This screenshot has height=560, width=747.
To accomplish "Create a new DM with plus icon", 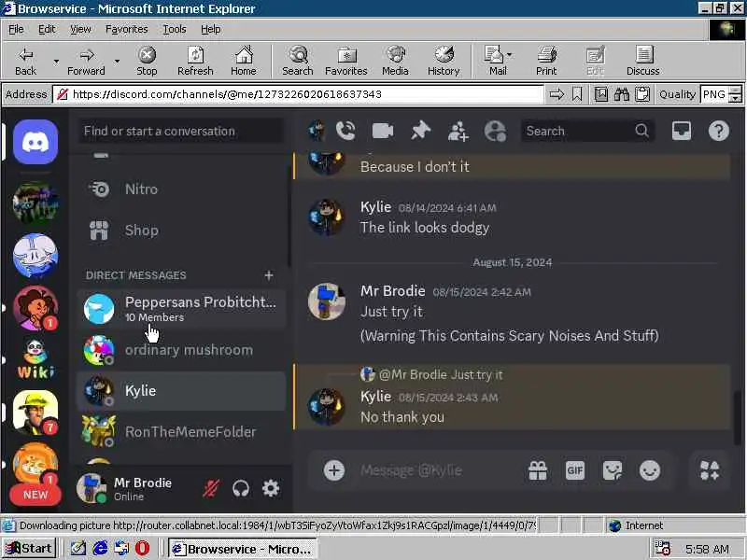I will pyautogui.click(x=269, y=275).
